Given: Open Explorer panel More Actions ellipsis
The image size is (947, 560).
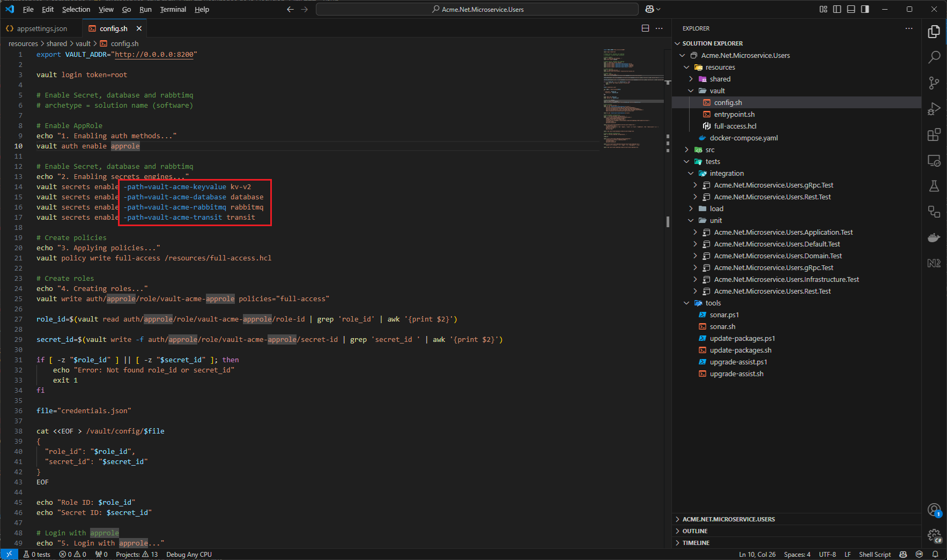Looking at the screenshot, I should [x=909, y=28].
